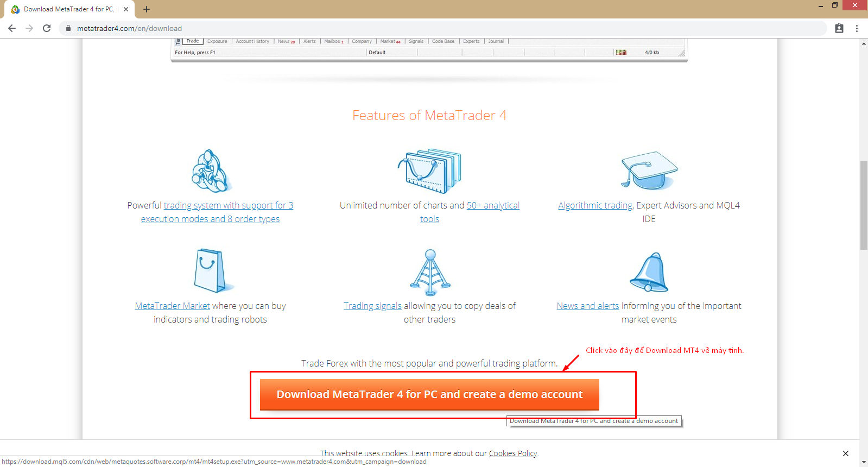868x467 pixels.
Task: Click the 'Trade Forex with the most popular' text
Action: pos(429,363)
